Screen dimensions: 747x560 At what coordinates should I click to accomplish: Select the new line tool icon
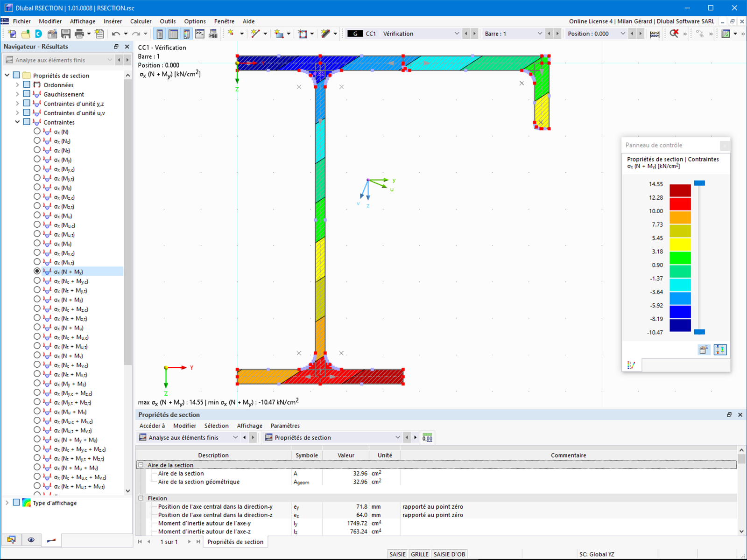point(255,33)
